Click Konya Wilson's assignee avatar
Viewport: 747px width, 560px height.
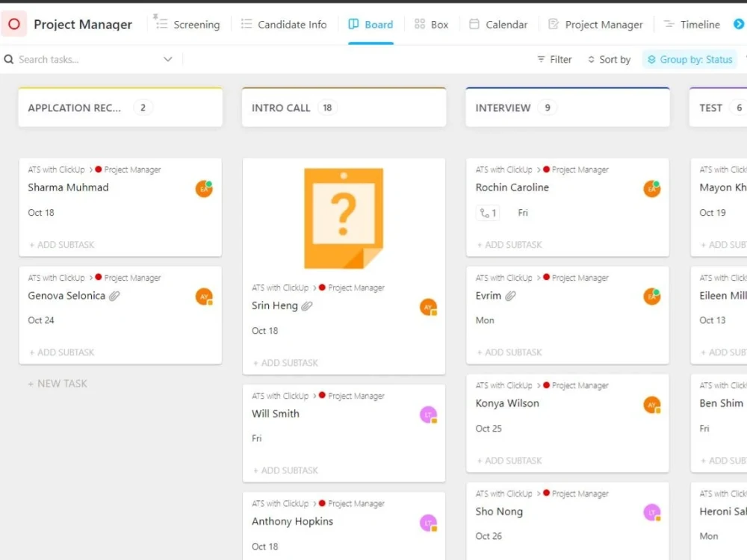point(651,405)
